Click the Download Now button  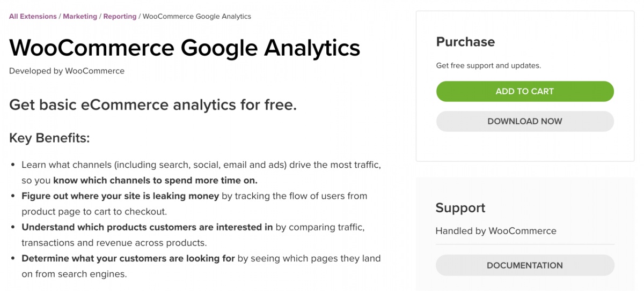524,121
